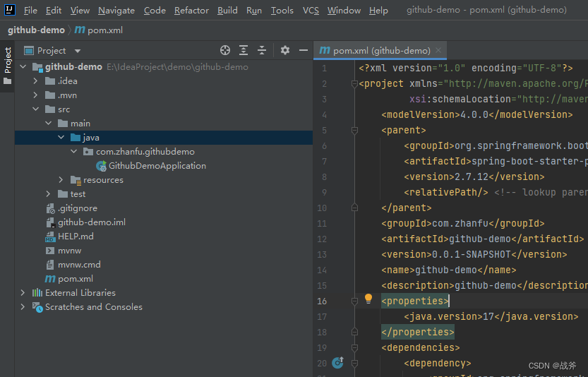Screen dimensions: 588x377
Task: Close the pom.xml editor tab
Action: (x=438, y=50)
